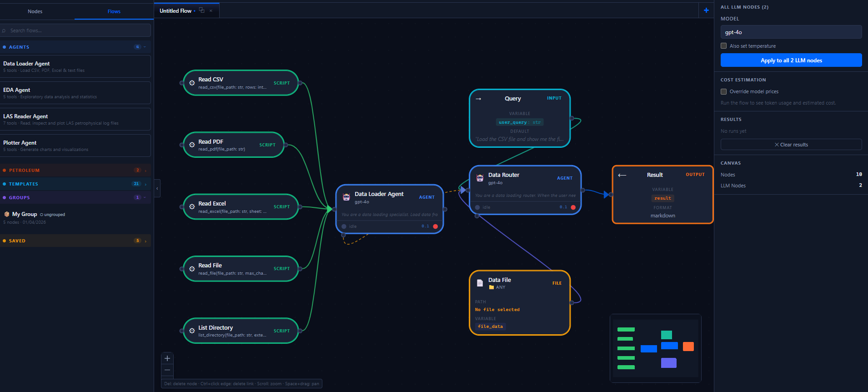Click the gear icon on Read PDF node
The width and height of the screenshot is (868, 392).
(192, 145)
